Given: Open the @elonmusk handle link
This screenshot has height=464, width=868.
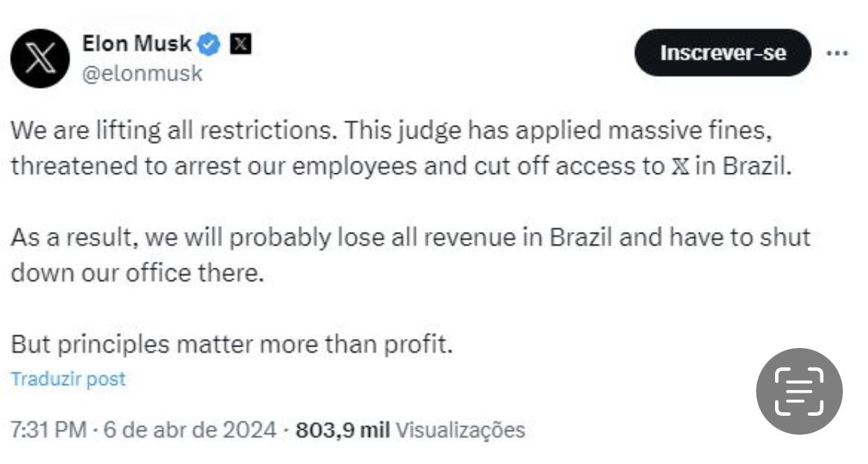Looking at the screenshot, I should (x=142, y=73).
